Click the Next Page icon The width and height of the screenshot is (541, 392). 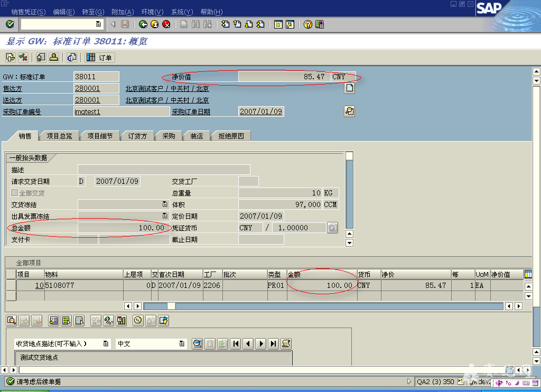click(x=249, y=24)
